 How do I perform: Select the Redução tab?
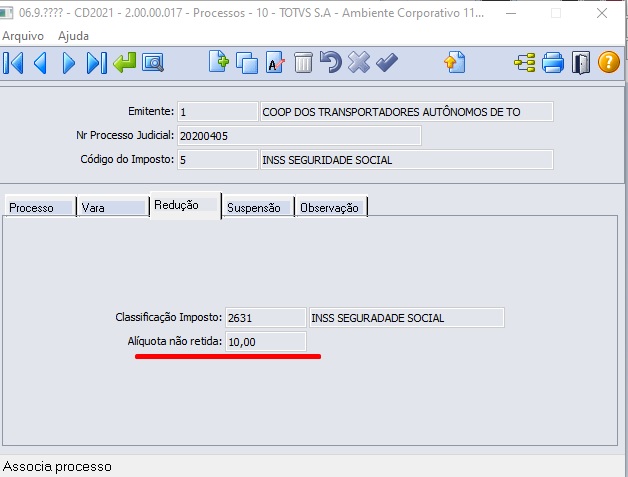coord(185,205)
